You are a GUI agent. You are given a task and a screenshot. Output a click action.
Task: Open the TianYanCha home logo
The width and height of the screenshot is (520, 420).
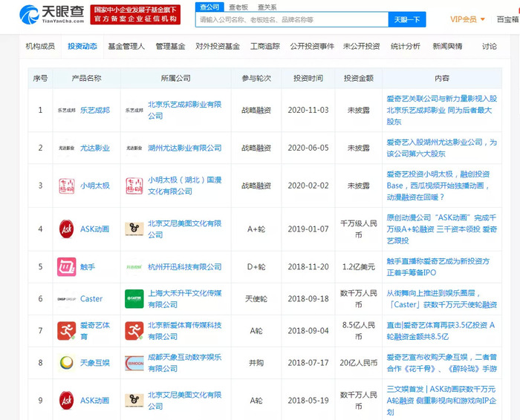click(52, 15)
